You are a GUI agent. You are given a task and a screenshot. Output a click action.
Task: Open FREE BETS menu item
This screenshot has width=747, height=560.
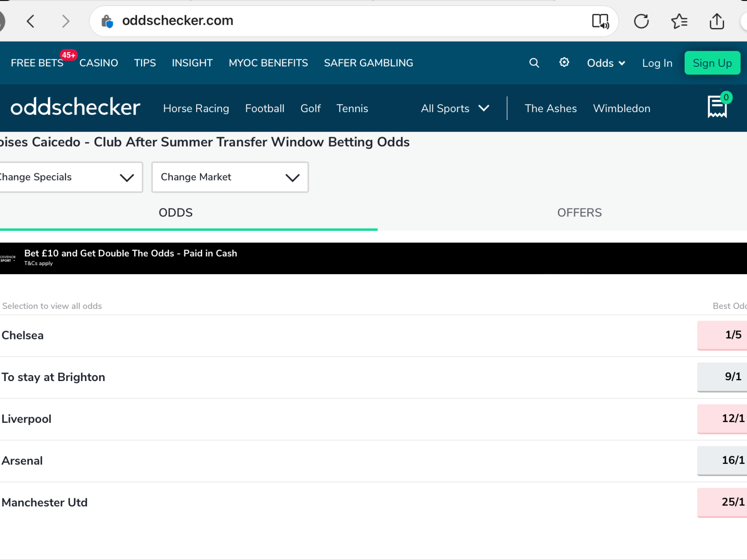click(37, 63)
